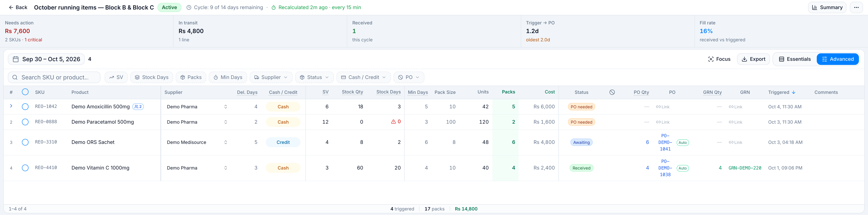
Task: Click the PO needed status for Amoxicillin
Action: point(581,107)
